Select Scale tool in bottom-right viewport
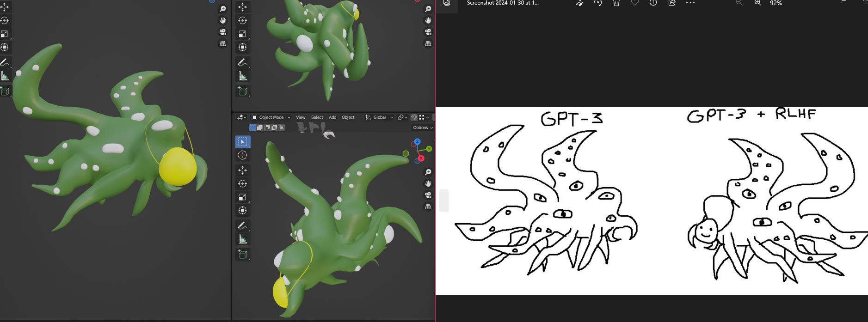868x322 pixels. pos(243,197)
